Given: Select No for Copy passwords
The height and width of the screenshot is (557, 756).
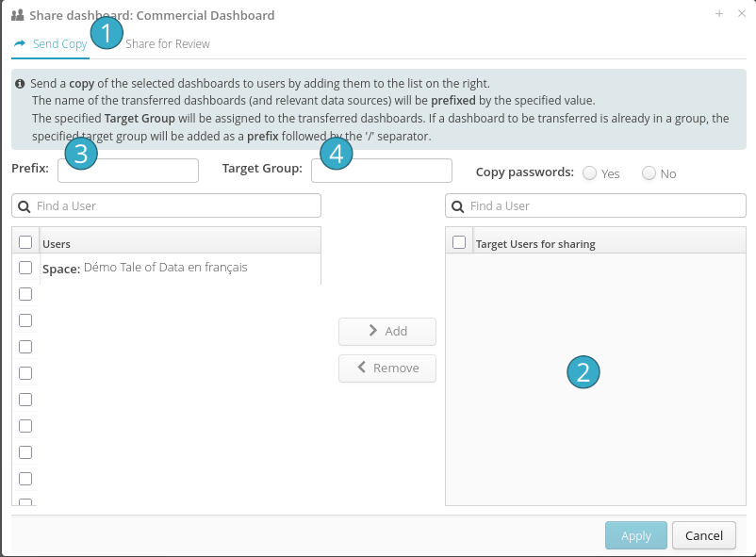Looking at the screenshot, I should click(649, 173).
